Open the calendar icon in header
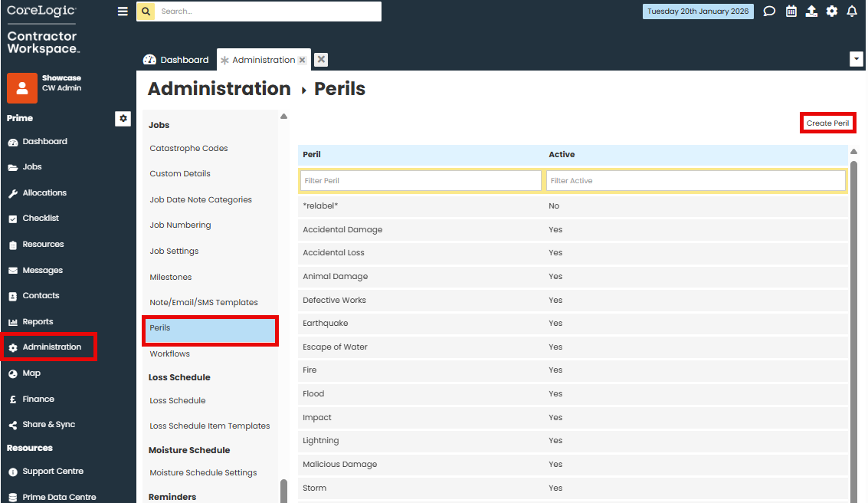This screenshot has width=868, height=503. [x=791, y=11]
